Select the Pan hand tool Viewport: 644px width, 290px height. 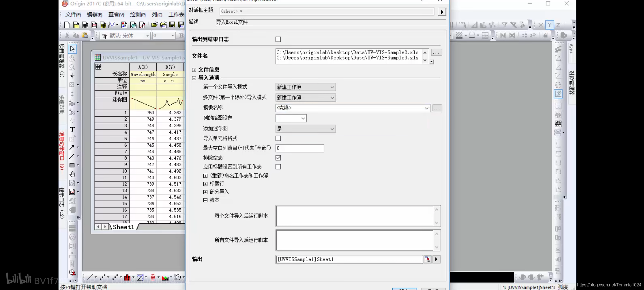pos(72,174)
